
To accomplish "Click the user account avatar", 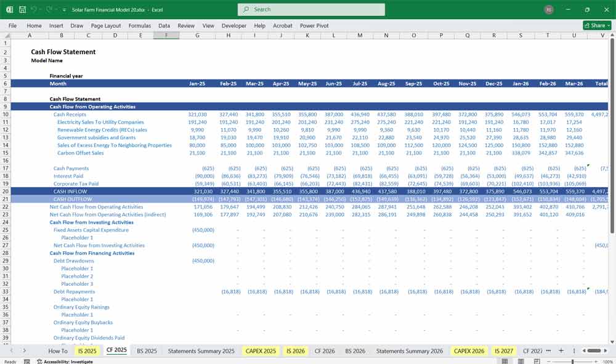I will click(549, 10).
